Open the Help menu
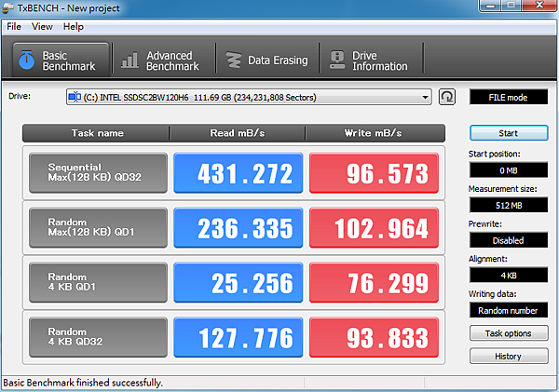This screenshot has width=559, height=392. (74, 27)
